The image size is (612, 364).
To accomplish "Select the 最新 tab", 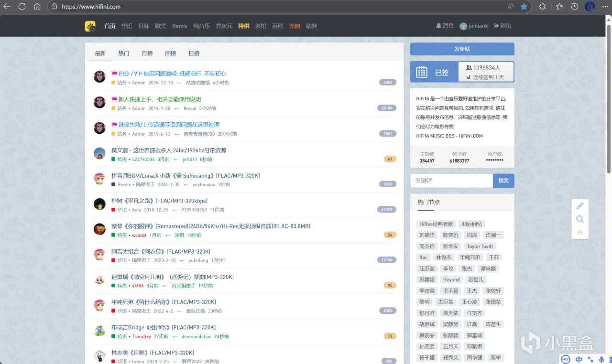I will pos(100,54).
